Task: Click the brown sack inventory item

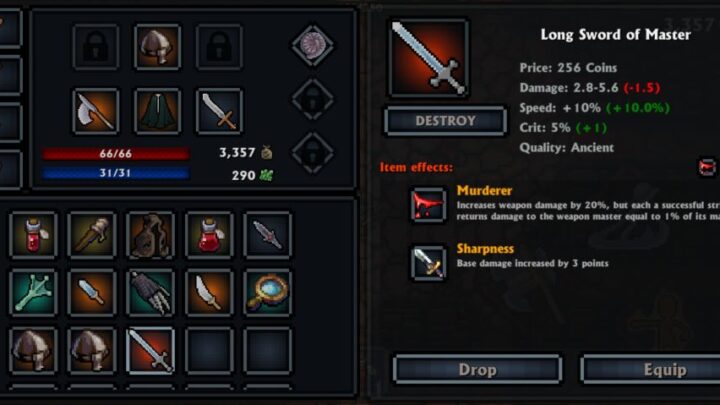Action: (151, 235)
